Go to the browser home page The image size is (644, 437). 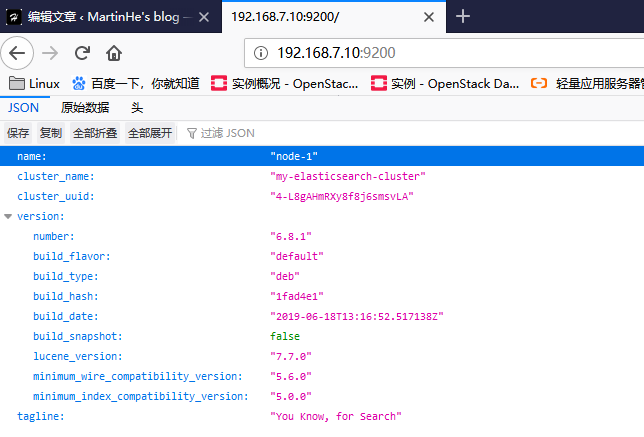(114, 52)
